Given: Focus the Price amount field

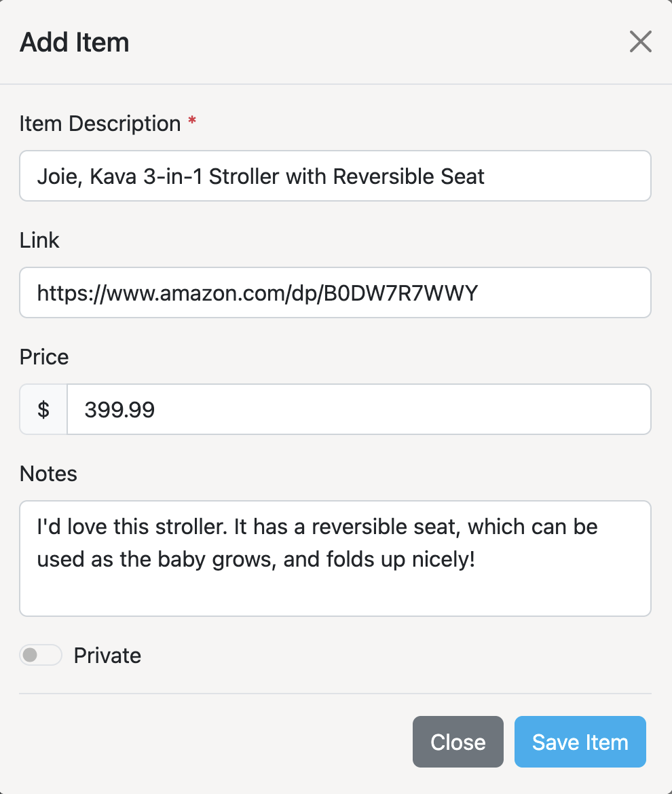Looking at the screenshot, I should pos(360,409).
